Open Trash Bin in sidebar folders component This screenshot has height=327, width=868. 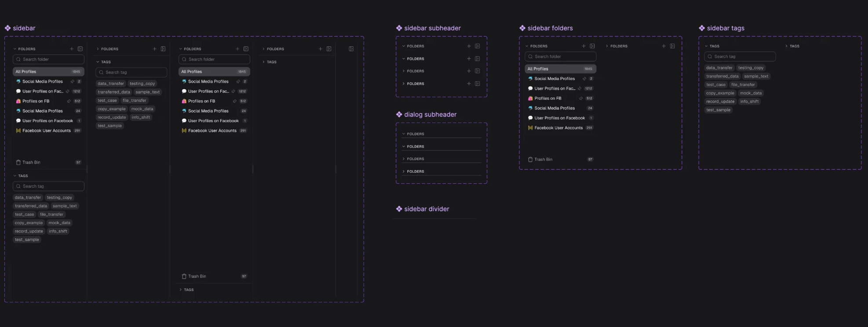560,159
